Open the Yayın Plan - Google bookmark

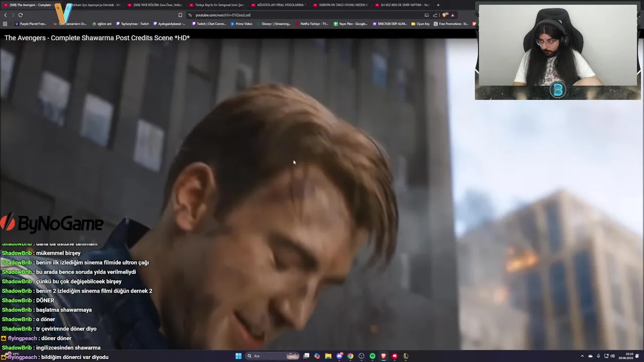pyautogui.click(x=350, y=24)
